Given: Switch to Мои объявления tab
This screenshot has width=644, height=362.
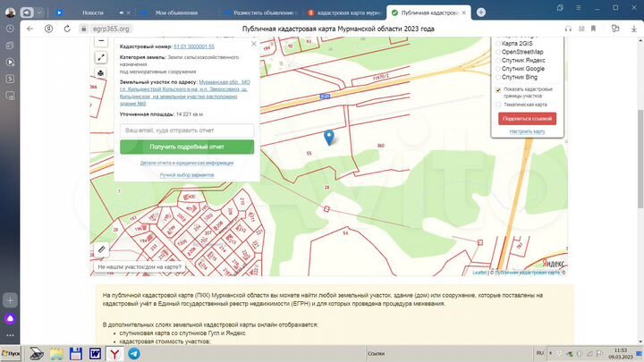Looking at the screenshot, I should (176, 13).
